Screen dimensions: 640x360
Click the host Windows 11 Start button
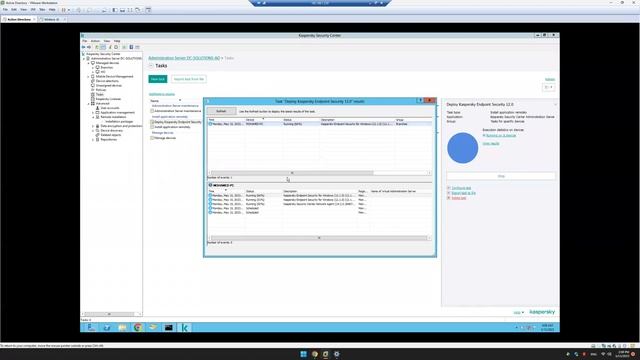303,354
